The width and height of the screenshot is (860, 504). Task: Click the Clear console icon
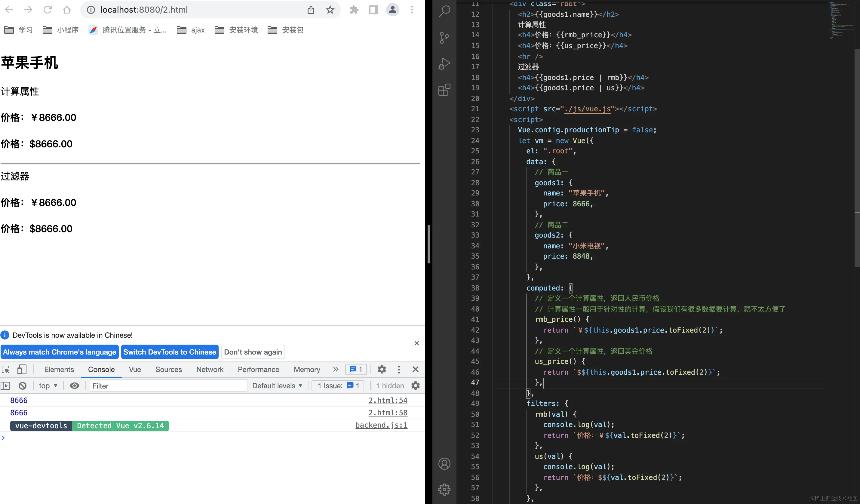click(23, 386)
